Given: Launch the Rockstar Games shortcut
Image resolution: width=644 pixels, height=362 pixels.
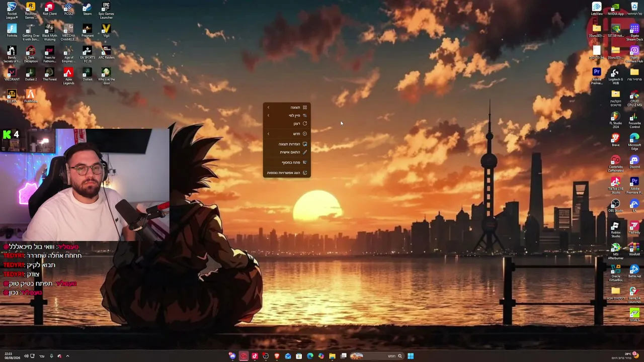Looking at the screenshot, I should (x=30, y=11).
